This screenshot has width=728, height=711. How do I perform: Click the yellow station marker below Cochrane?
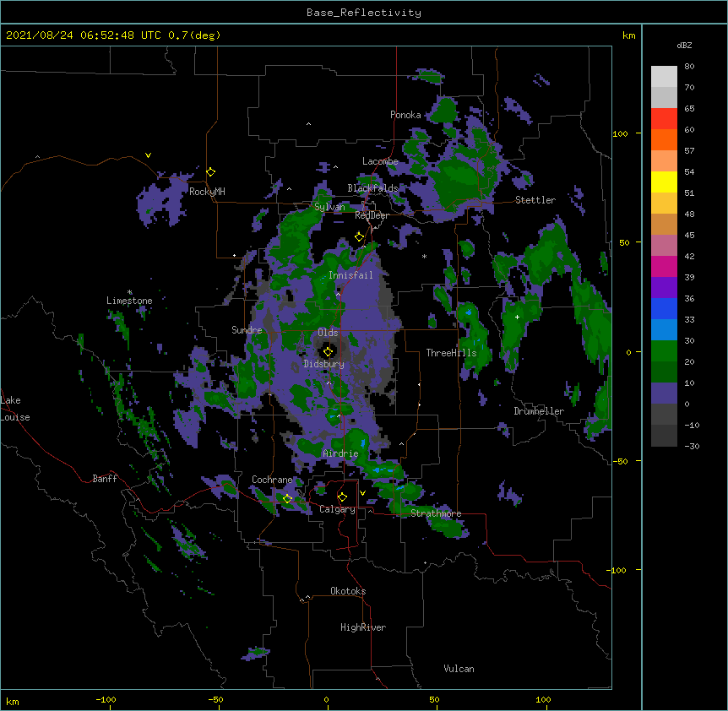(287, 499)
